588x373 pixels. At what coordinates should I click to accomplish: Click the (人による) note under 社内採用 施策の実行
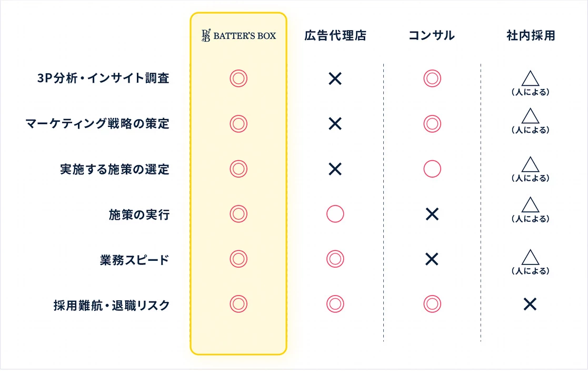tap(530, 219)
